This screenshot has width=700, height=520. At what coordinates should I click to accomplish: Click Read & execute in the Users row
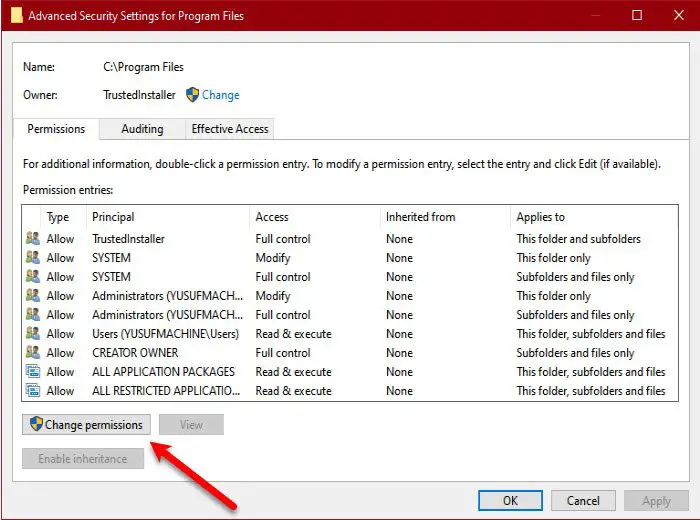[293, 333]
